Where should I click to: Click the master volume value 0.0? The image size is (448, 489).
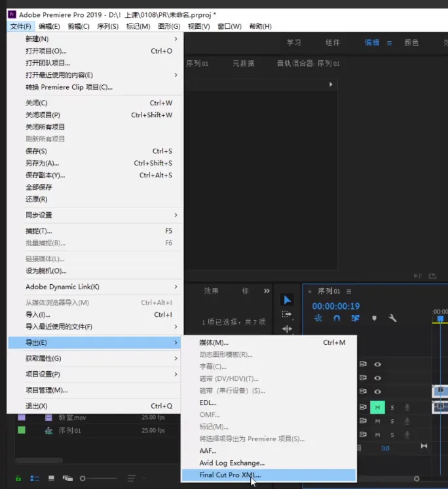(385, 448)
